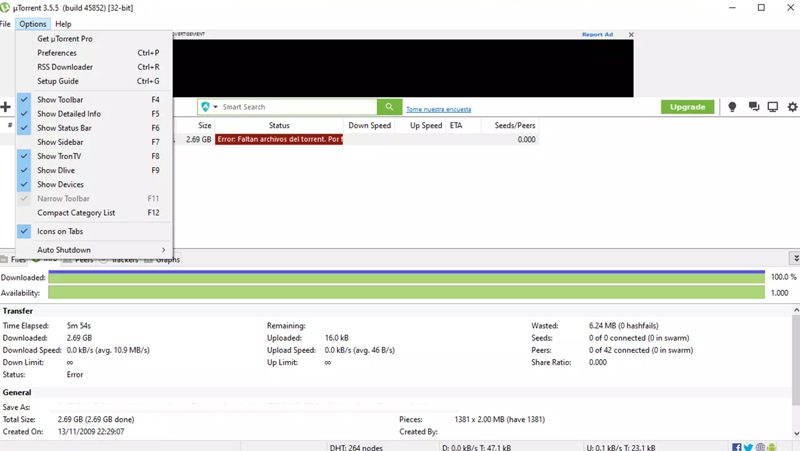Toggle Show TronTV option
The image size is (800, 451).
(95, 156)
